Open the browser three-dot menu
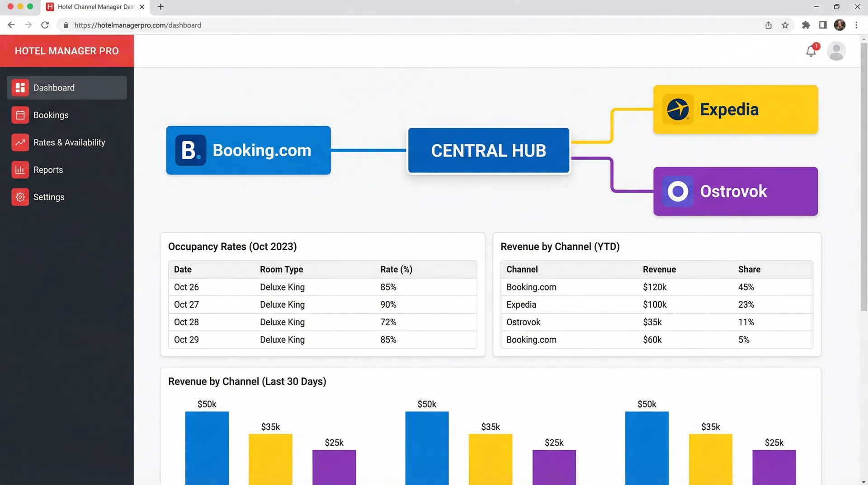Screen dimensions: 868x485 856,25
